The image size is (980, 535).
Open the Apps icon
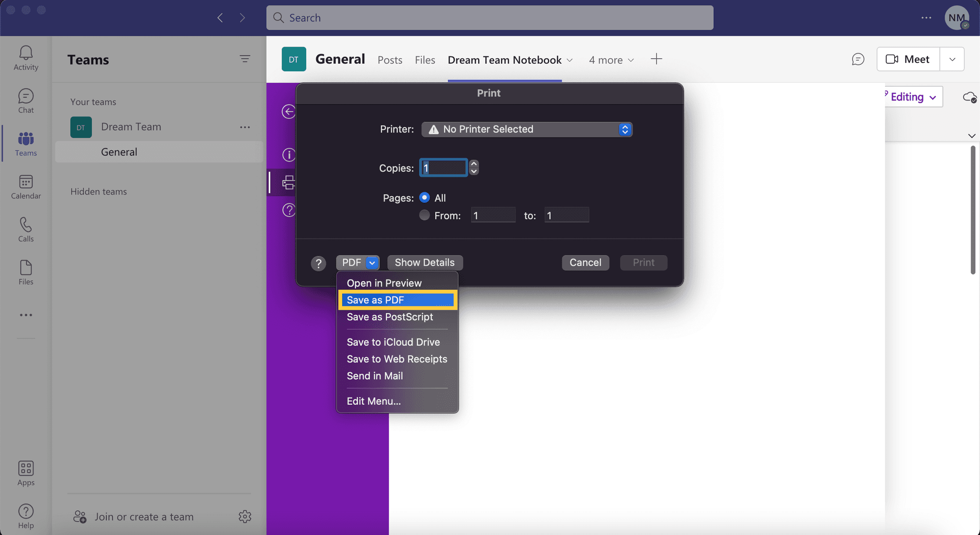coord(26,473)
